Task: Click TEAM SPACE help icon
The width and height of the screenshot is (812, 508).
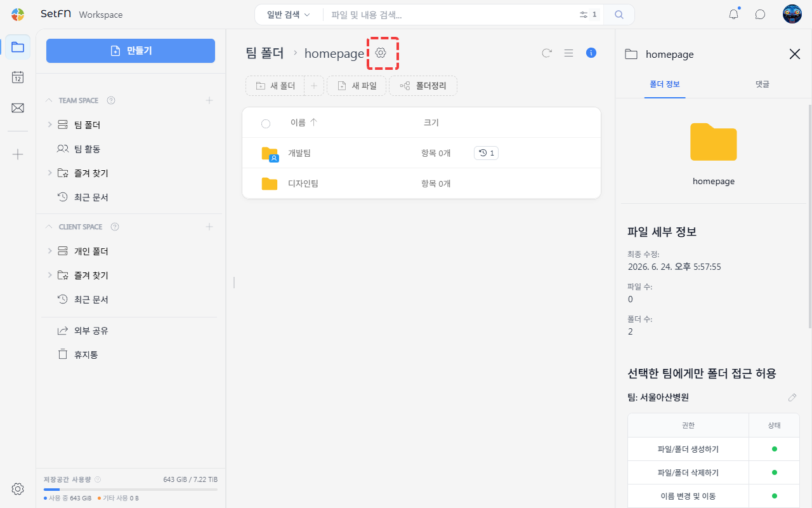Action: 111,100
